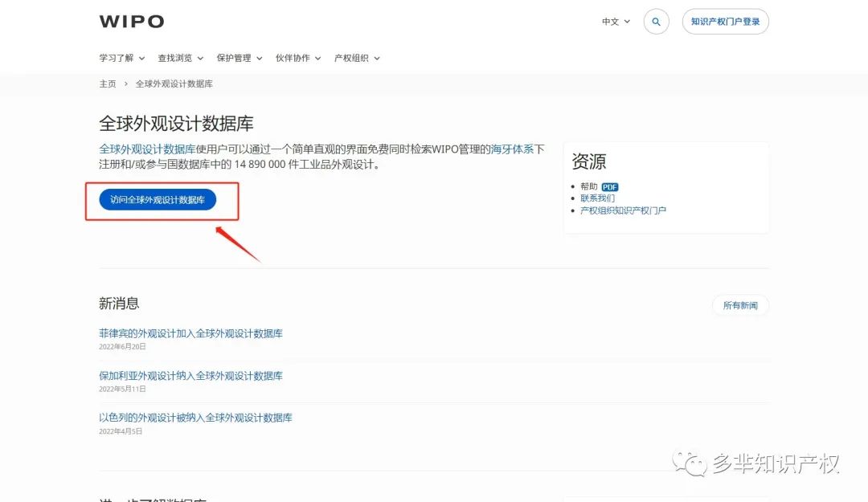Screen dimensions: 868x502
Task: Expand the 保护管理 menu
Action: [240, 58]
